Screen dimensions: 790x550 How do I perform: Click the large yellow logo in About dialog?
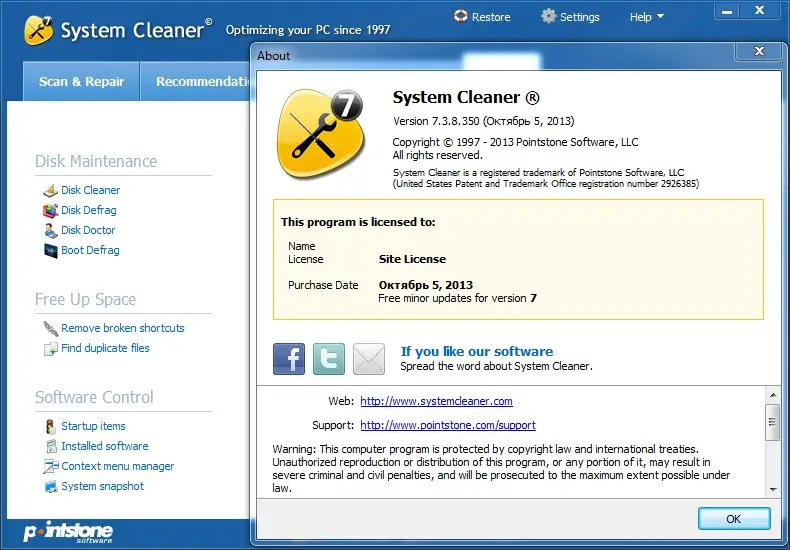tap(319, 133)
